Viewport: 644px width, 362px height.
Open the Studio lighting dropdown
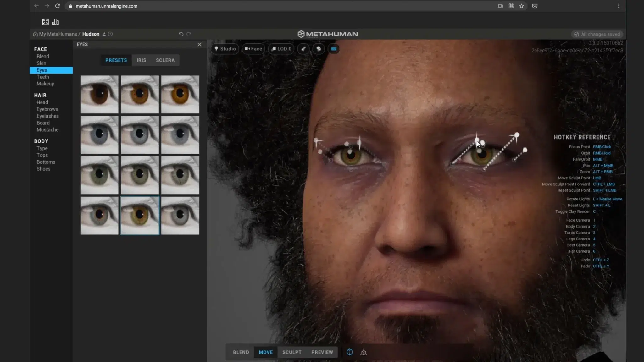(x=225, y=49)
